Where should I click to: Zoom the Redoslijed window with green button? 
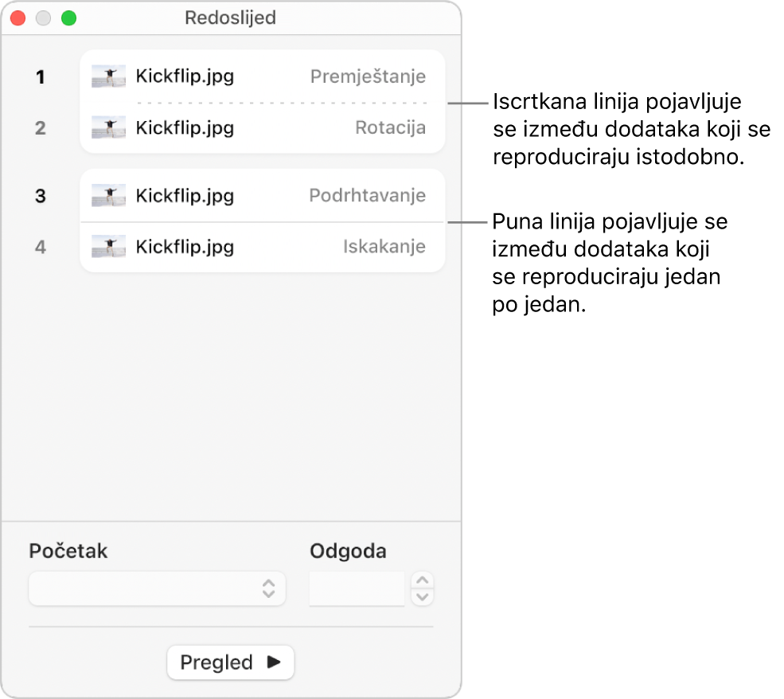click(69, 18)
